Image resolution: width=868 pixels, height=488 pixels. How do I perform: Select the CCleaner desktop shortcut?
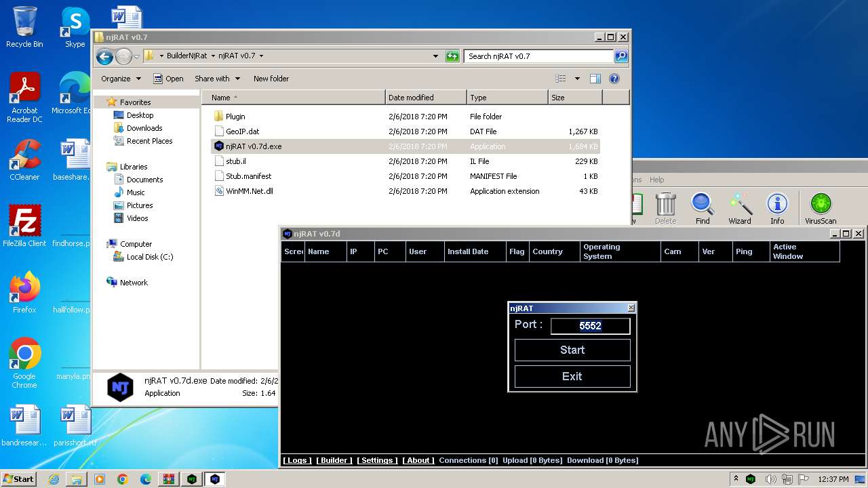click(x=24, y=160)
